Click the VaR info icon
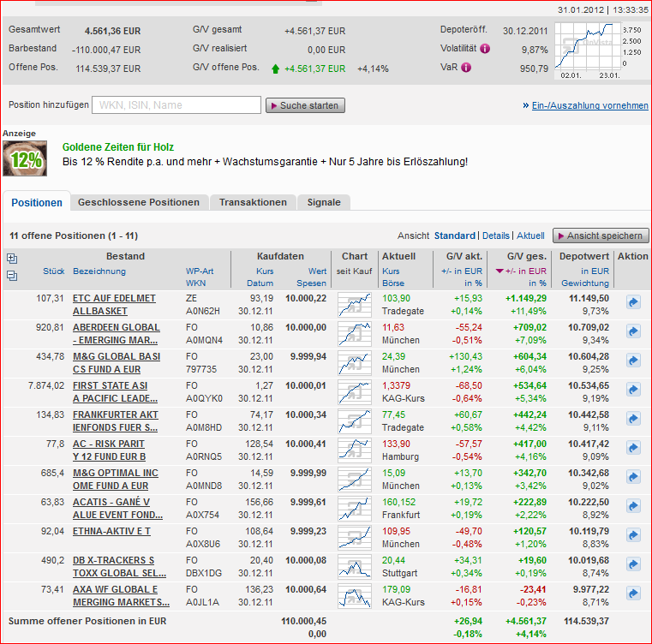Image resolution: width=652 pixels, height=644 pixels. coord(467,68)
